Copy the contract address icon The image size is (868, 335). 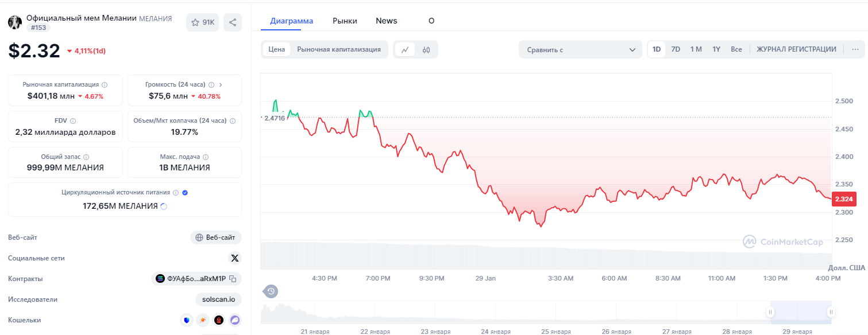click(233, 279)
